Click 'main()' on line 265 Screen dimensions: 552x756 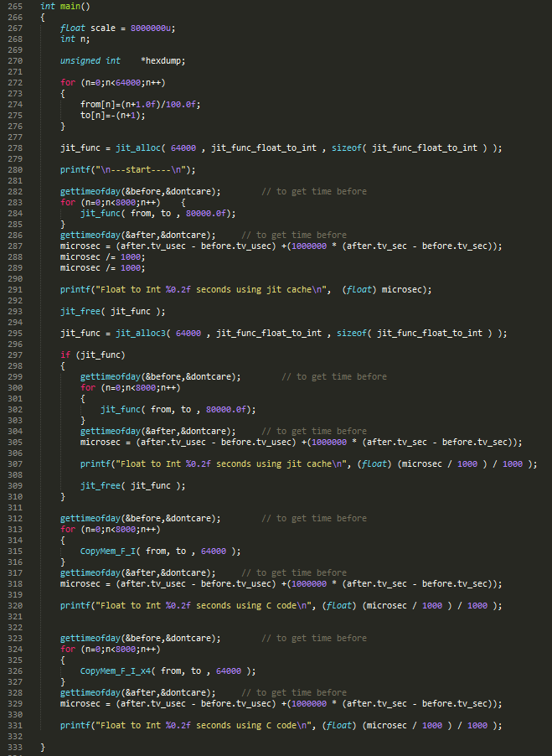tap(75, 6)
